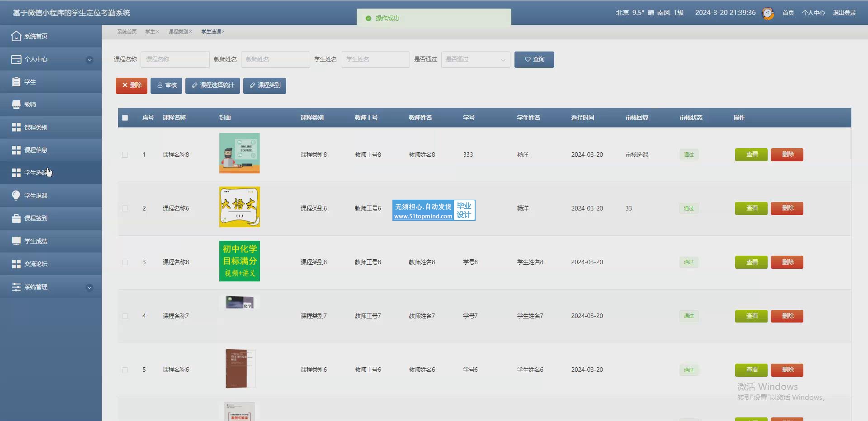868x421 pixels.
Task: Expand the 个人中心 sidebar menu chevron
Action: coord(90,60)
